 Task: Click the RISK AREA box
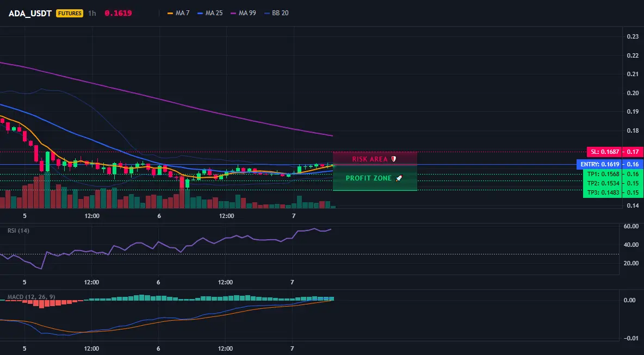coord(375,159)
